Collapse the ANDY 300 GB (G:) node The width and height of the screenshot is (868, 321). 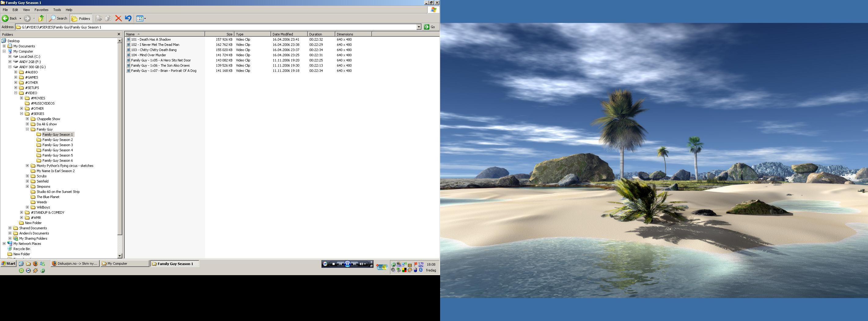coord(10,67)
